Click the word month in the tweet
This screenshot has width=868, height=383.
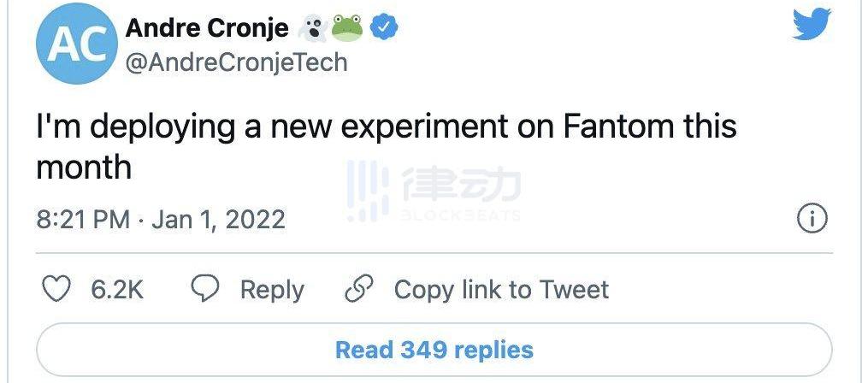click(x=84, y=166)
